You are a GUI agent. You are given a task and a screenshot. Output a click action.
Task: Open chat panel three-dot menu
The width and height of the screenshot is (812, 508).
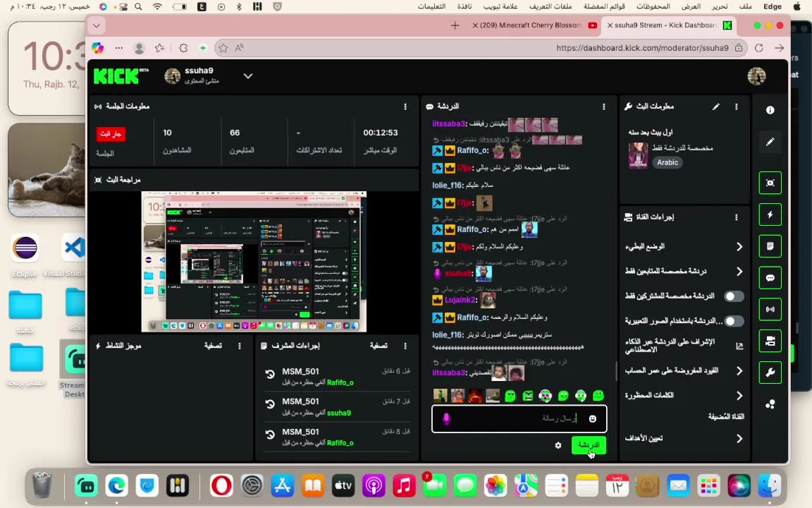click(x=603, y=107)
